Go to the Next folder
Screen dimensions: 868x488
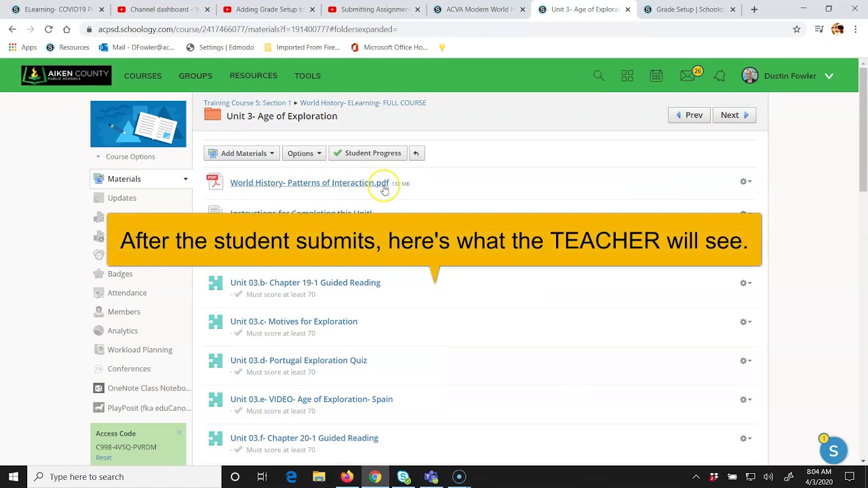pyautogui.click(x=734, y=115)
